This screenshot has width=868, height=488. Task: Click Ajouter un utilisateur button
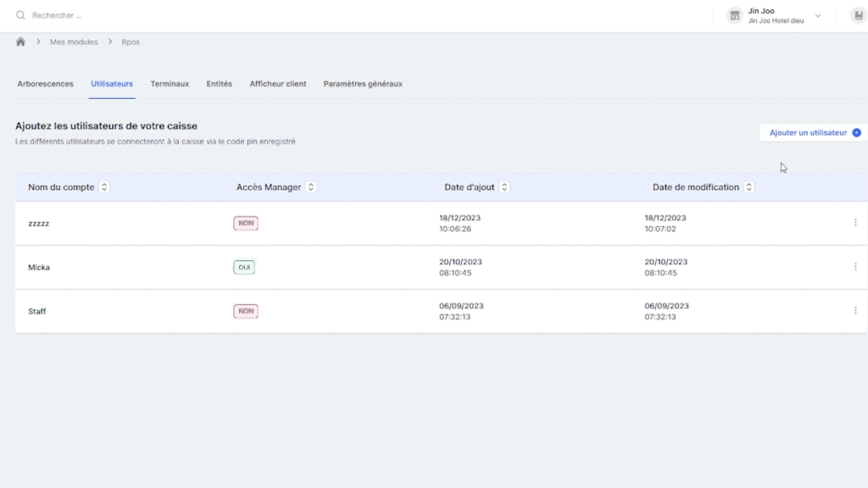814,133
